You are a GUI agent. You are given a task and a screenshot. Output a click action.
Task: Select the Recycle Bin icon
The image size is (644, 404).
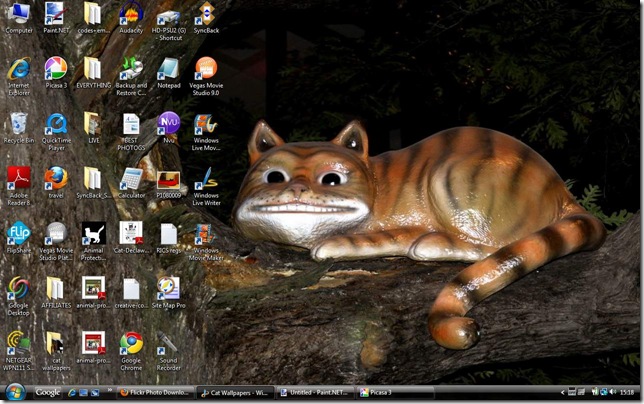(x=18, y=124)
